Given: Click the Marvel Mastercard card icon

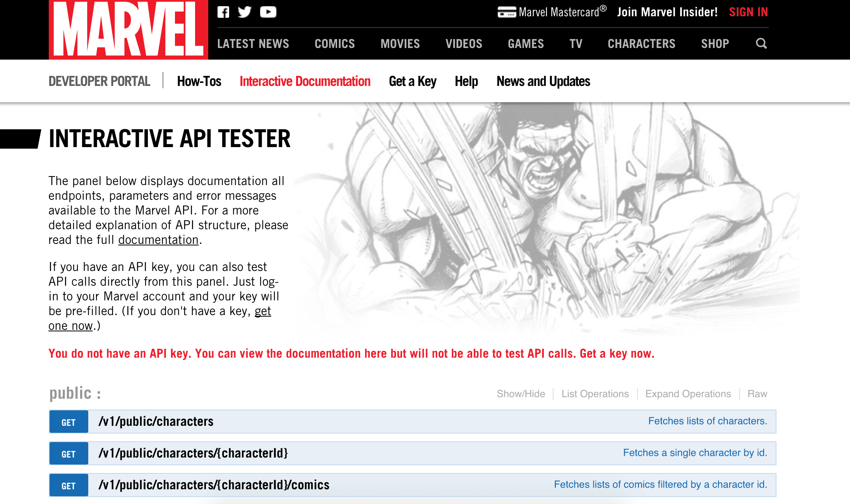Looking at the screenshot, I should [x=507, y=12].
